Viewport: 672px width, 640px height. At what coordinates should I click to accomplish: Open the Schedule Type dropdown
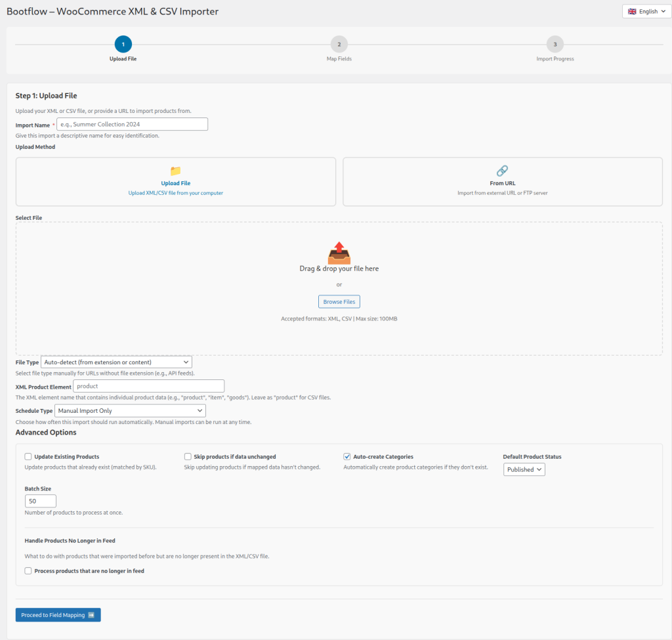pos(130,410)
